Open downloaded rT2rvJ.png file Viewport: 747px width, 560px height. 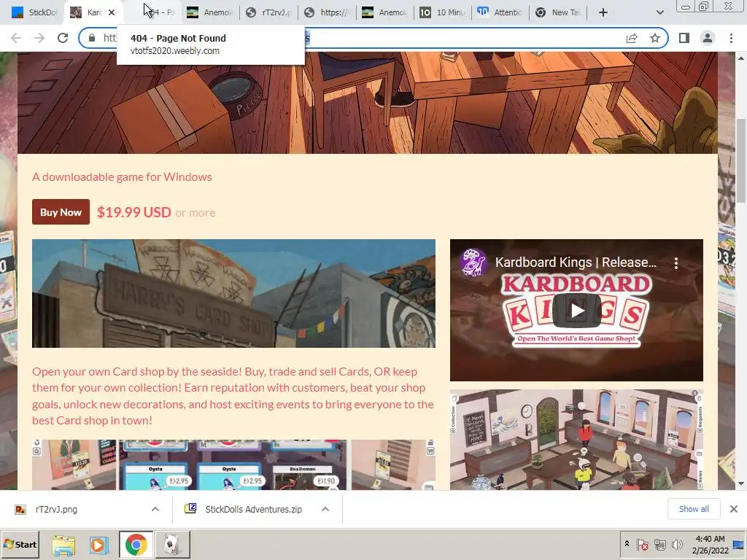coord(56,510)
